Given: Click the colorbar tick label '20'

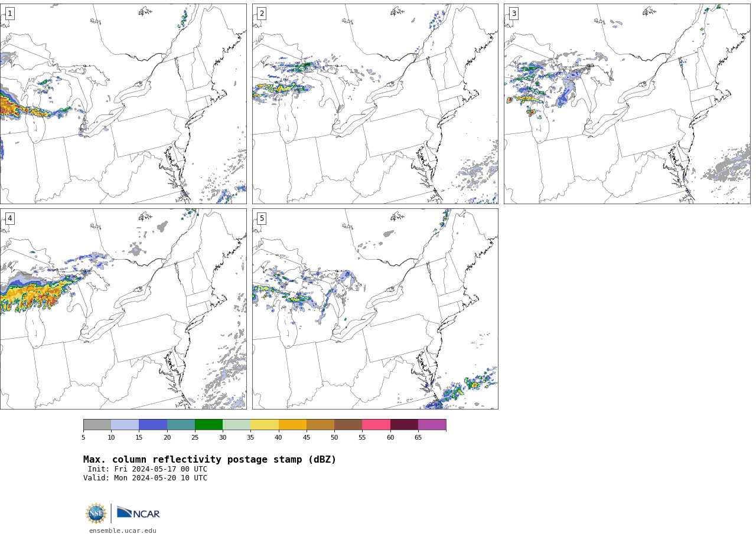Looking at the screenshot, I should 167,437.
